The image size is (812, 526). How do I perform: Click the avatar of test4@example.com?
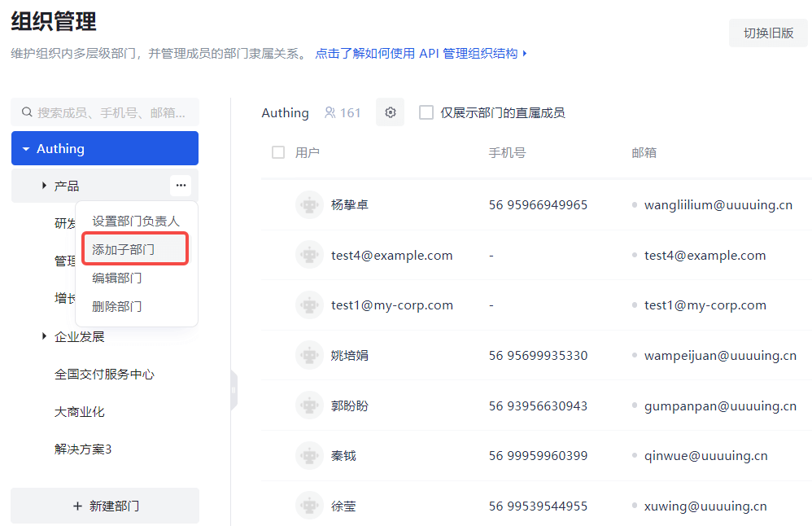[x=309, y=255]
